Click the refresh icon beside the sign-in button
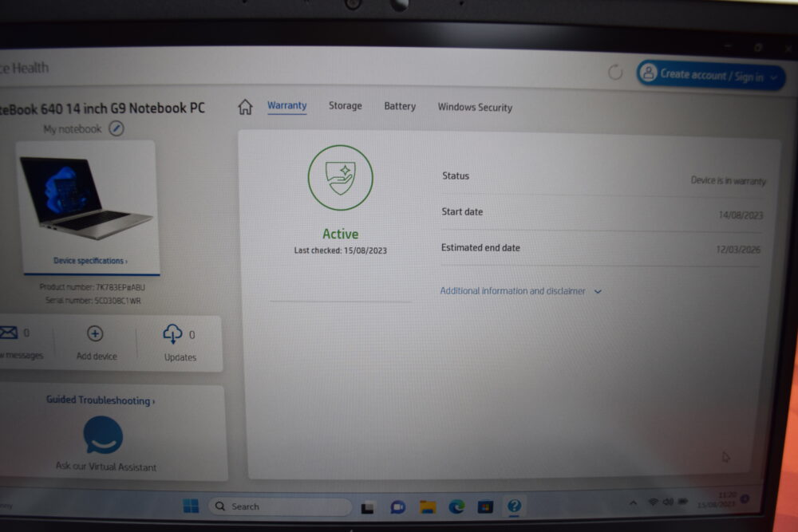Viewport: 798px width, 532px height. [614, 73]
